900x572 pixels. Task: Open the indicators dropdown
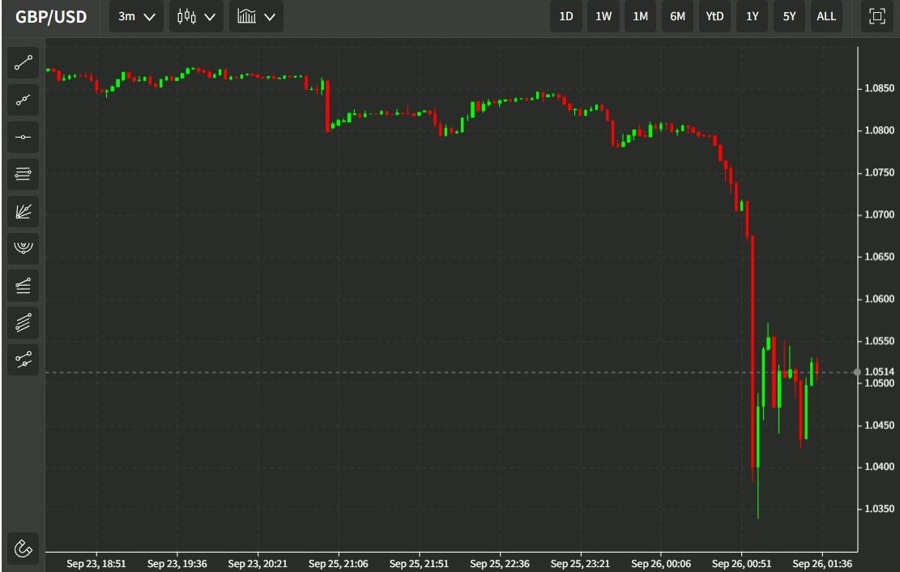click(256, 17)
